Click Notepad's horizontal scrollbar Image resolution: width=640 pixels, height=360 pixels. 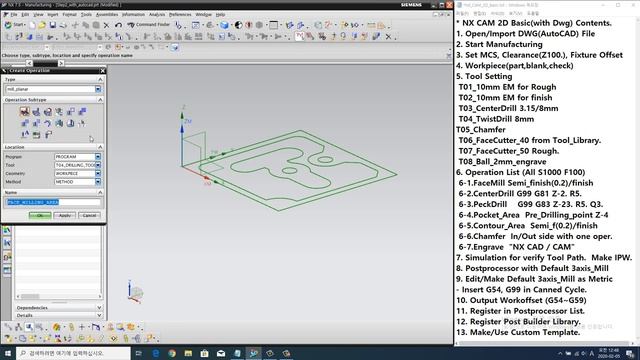pos(544,343)
